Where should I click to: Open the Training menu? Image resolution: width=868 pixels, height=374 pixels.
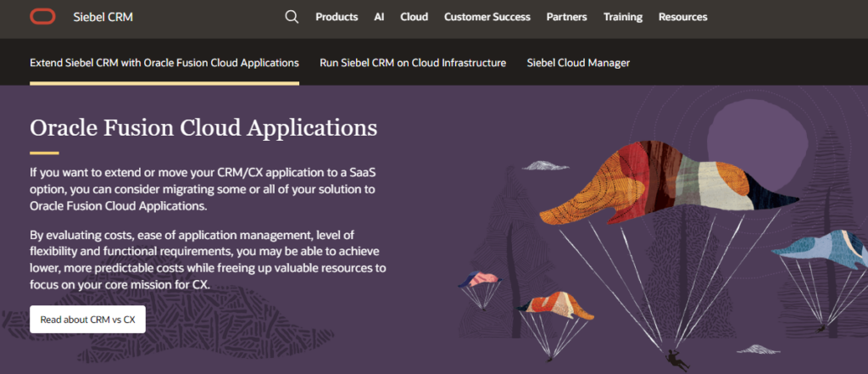pos(623,17)
